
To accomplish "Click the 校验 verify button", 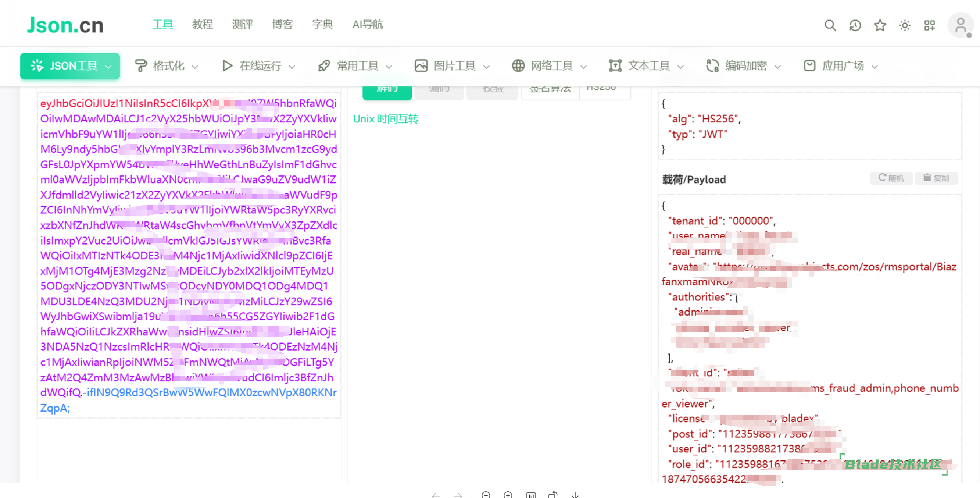I will pos(492,93).
